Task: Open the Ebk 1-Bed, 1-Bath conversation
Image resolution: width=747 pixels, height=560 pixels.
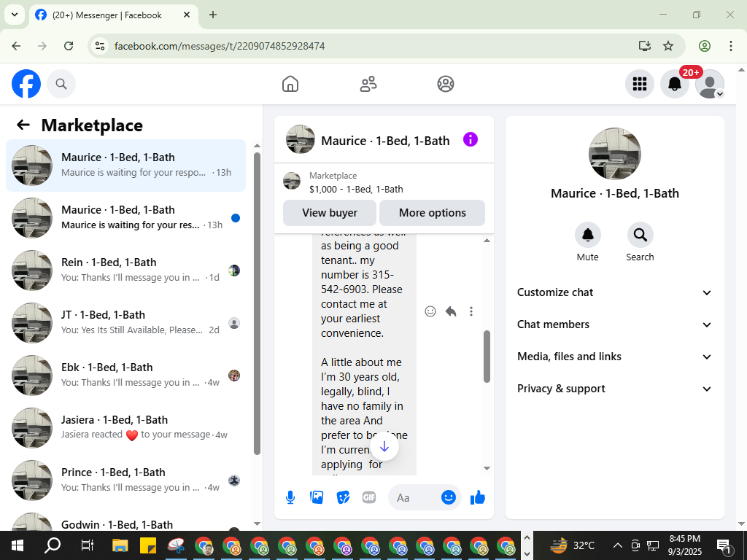Action: (x=125, y=376)
